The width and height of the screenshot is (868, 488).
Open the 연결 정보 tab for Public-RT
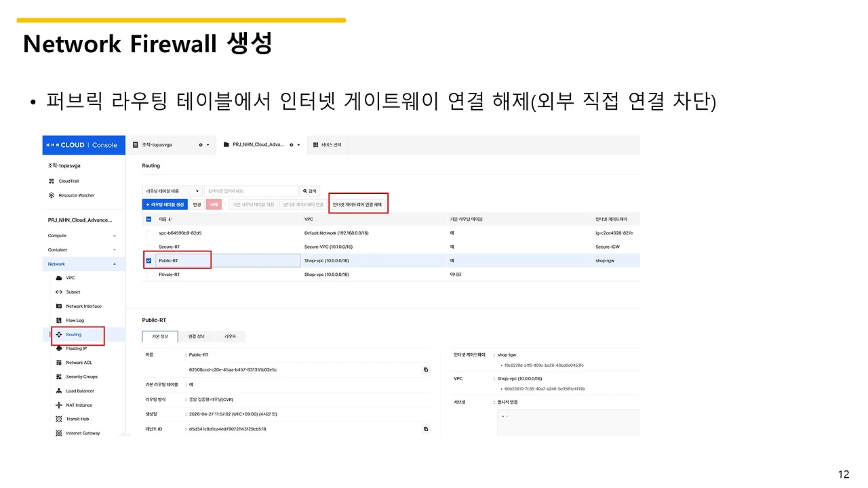tap(196, 336)
